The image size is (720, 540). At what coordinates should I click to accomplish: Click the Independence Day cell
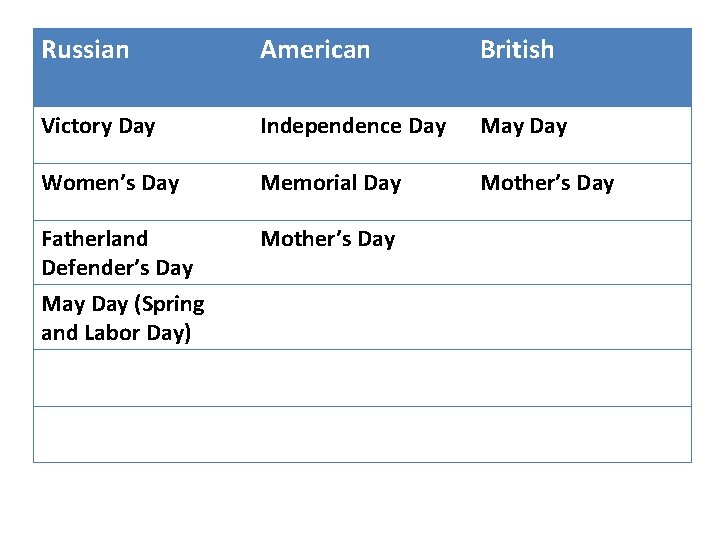click(x=353, y=126)
